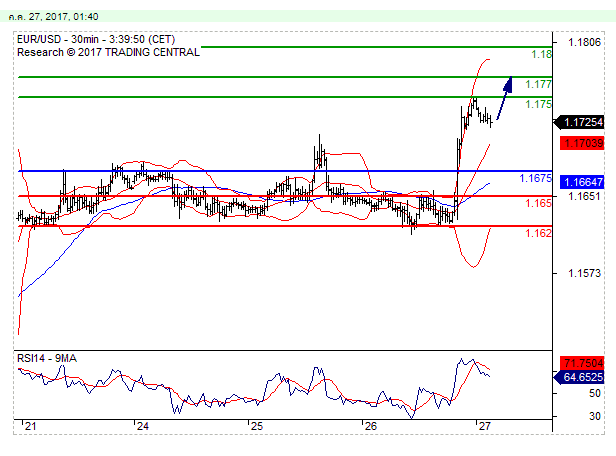Click the date header 'ก.ค. 27, 2017, 01:40'

coord(53,17)
